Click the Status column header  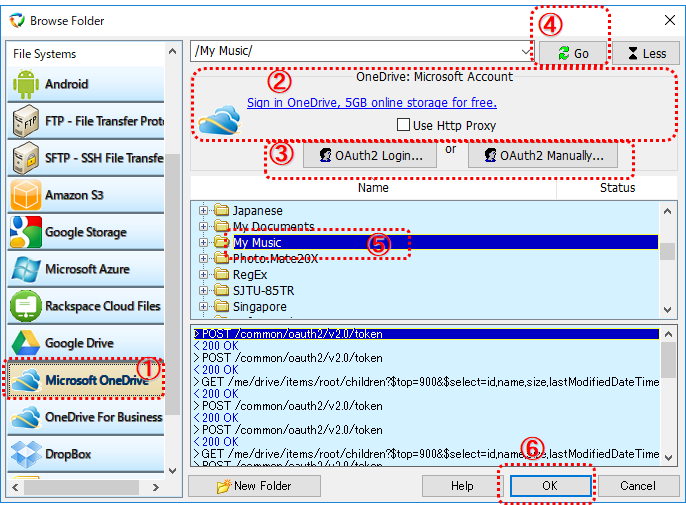tap(617, 188)
